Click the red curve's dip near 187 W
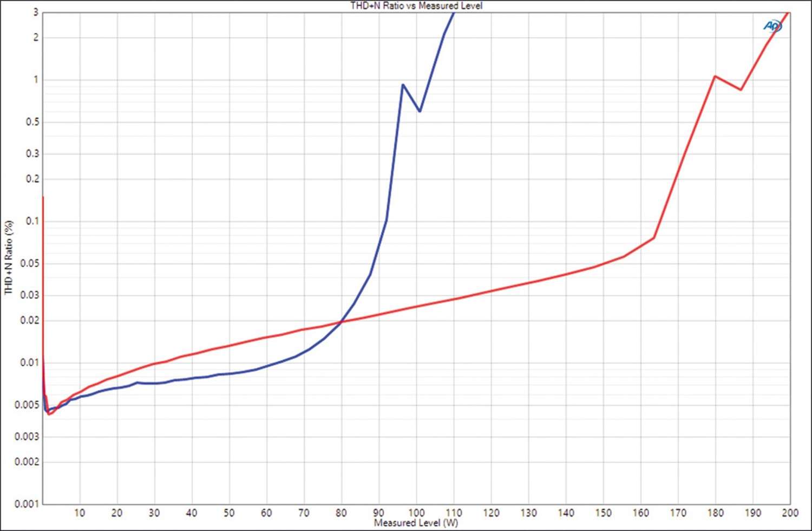The width and height of the screenshot is (812, 531). click(741, 90)
